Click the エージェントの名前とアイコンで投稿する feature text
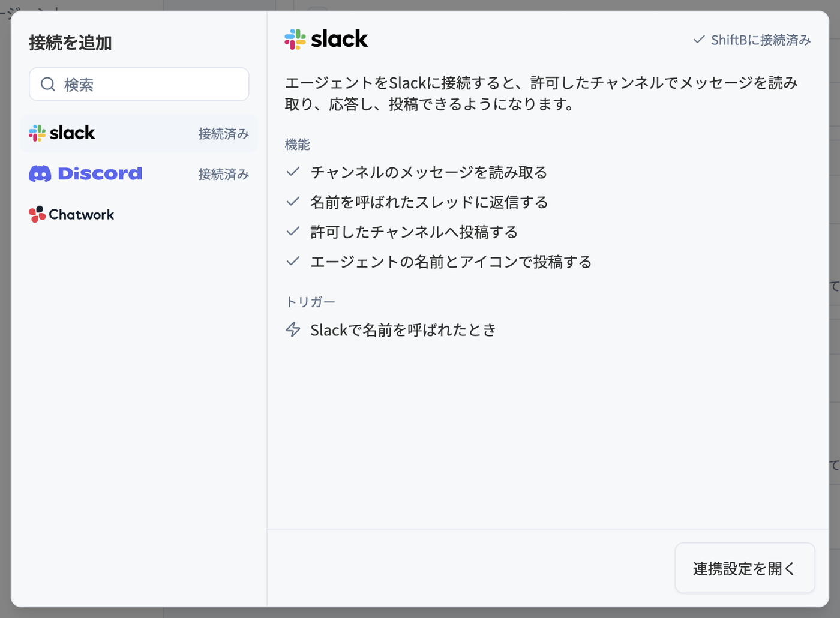 [x=451, y=262]
